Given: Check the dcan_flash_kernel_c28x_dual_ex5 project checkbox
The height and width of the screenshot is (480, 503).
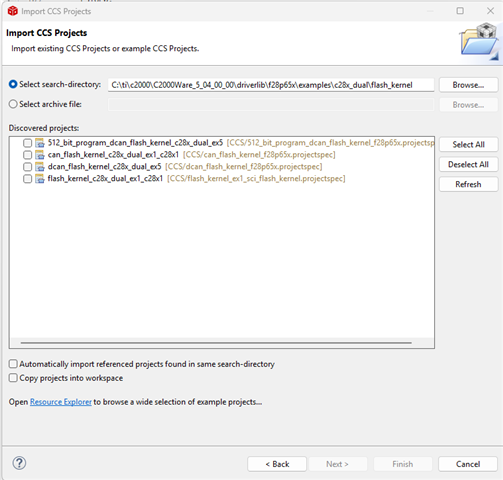Looking at the screenshot, I should coord(27,167).
